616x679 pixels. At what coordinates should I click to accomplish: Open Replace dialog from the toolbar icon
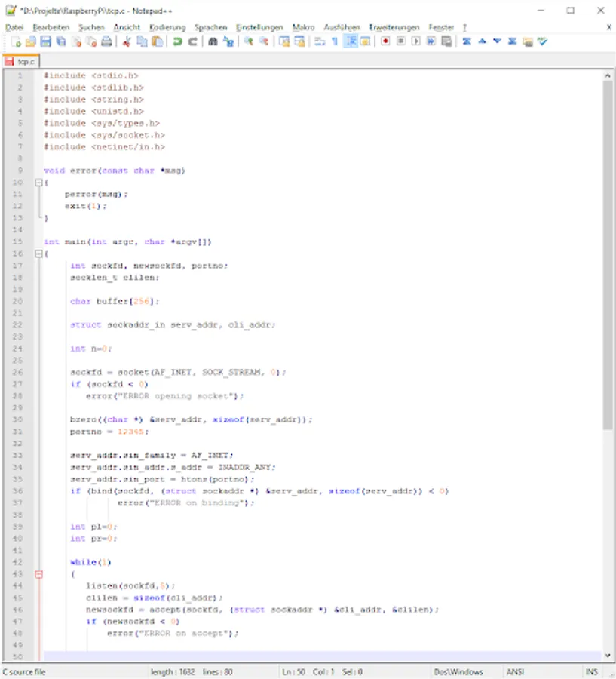pyautogui.click(x=228, y=41)
